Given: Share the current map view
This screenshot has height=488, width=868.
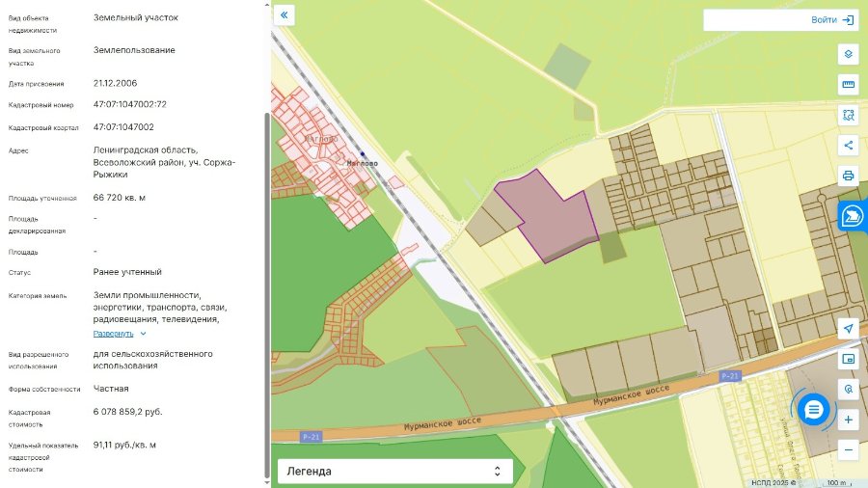Looking at the screenshot, I should tap(848, 146).
